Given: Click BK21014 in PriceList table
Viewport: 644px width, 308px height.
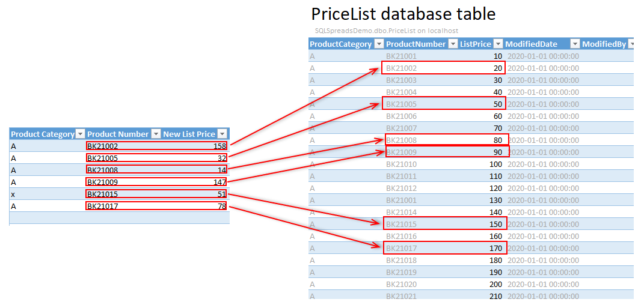Looking at the screenshot, I should [x=401, y=213].
